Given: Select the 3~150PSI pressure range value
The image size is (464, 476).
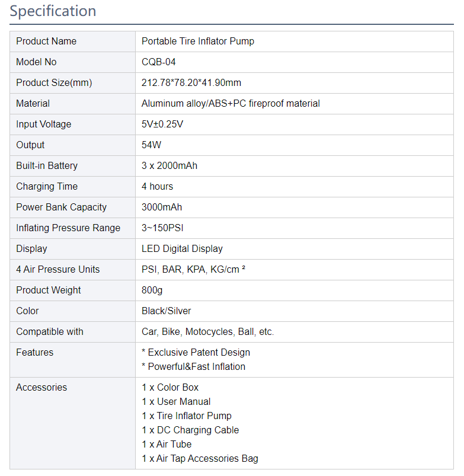Looking at the screenshot, I should (162, 228).
